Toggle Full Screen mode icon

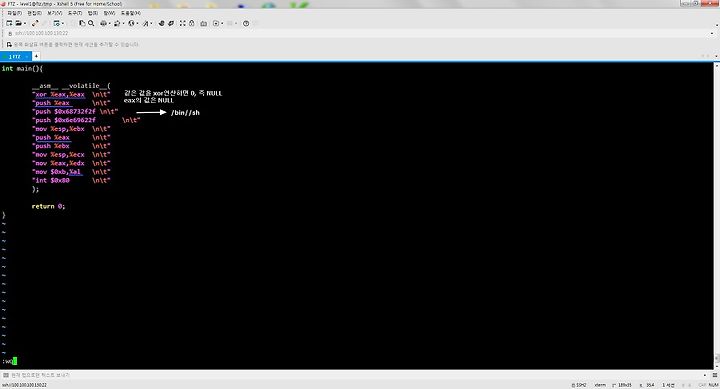pos(183,23)
